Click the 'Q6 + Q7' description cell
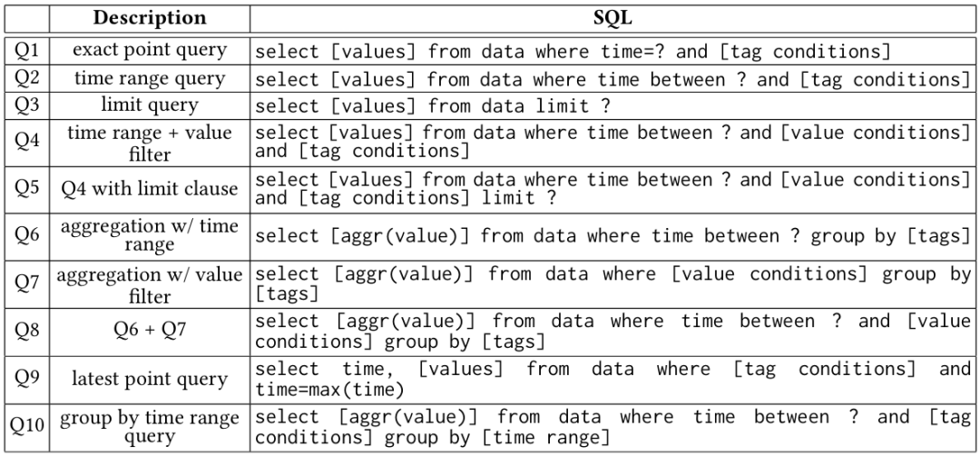Screen dimensions: 980x456 (x=150, y=331)
